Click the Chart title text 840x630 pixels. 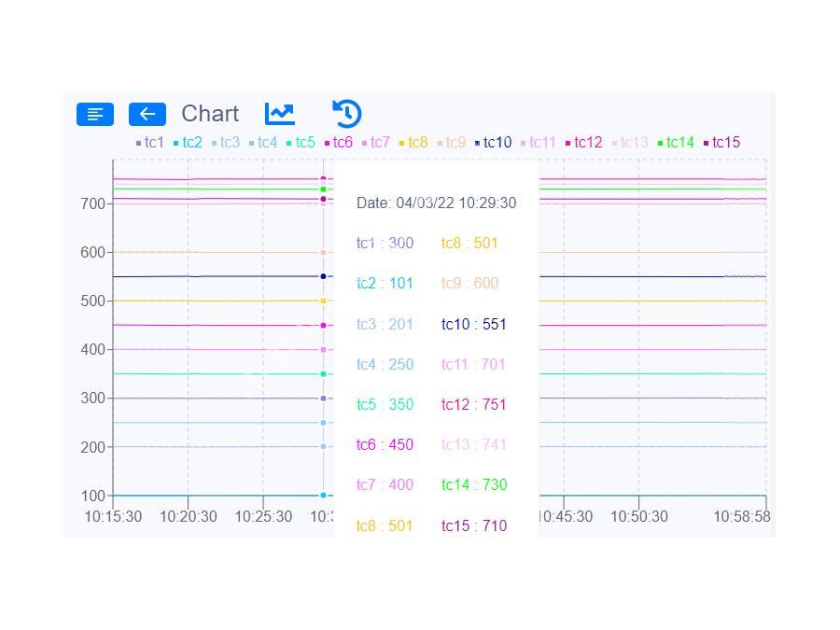click(x=210, y=114)
